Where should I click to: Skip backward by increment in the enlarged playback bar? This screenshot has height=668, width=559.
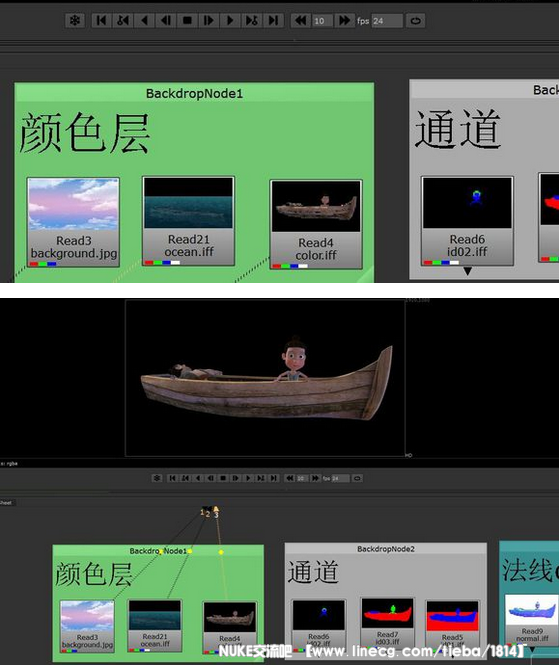point(301,20)
